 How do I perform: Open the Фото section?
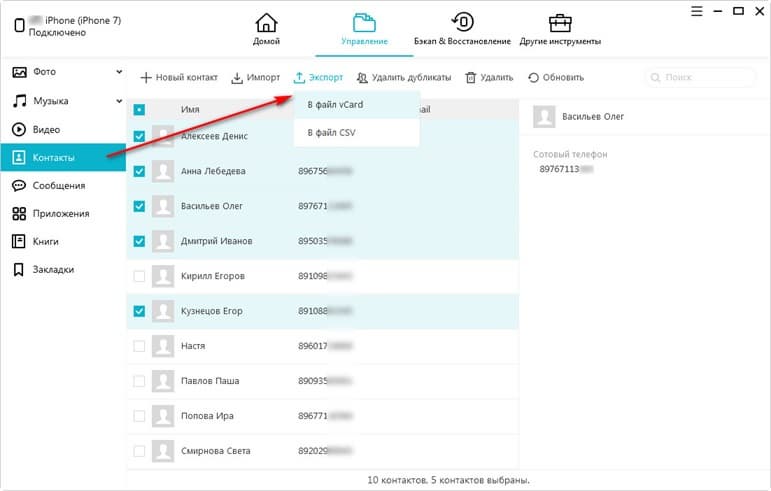44,72
